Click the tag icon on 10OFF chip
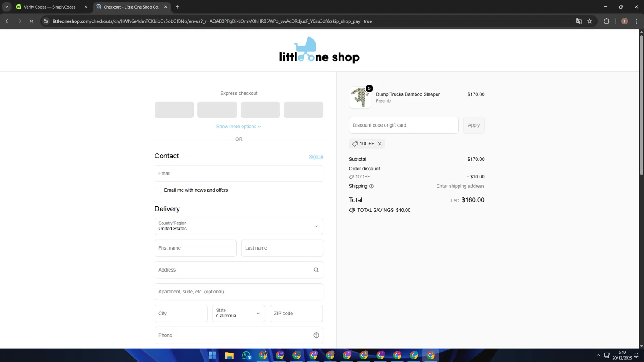The image size is (644, 362). coord(355,144)
